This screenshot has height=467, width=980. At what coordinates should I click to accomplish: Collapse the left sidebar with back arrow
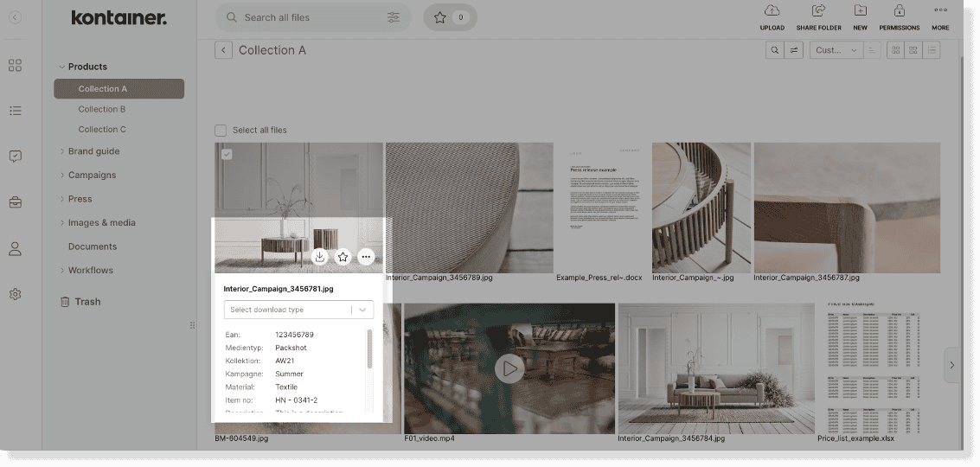tap(15, 17)
